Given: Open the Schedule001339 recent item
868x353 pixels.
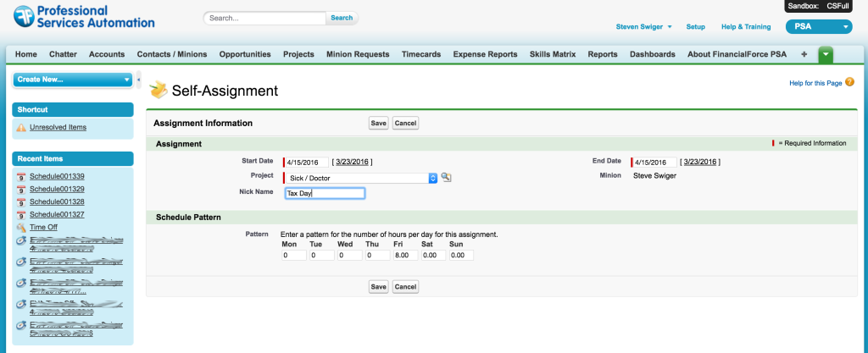Looking at the screenshot, I should click(57, 176).
